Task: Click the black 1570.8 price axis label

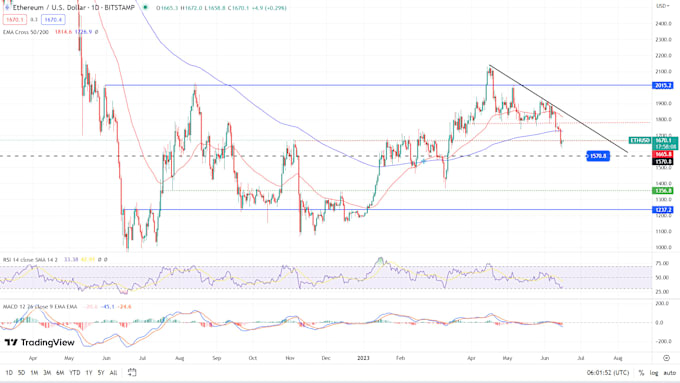Action: coord(663,161)
